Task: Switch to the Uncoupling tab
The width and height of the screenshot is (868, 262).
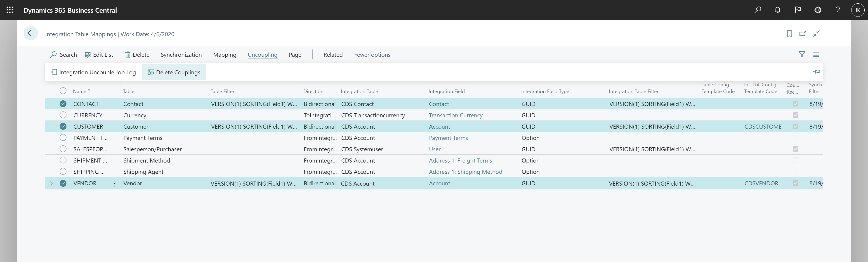Action: [262, 54]
